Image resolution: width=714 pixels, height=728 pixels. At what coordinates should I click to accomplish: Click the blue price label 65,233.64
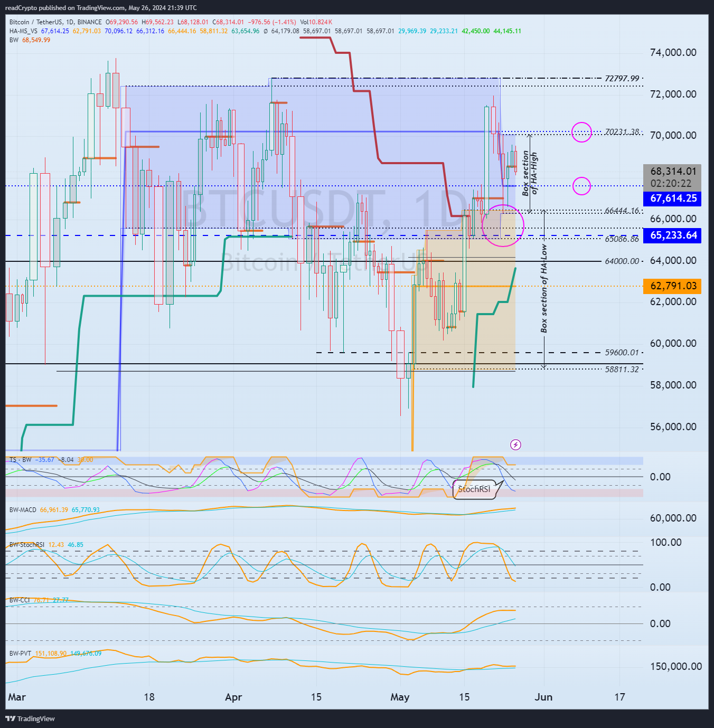[672, 235]
